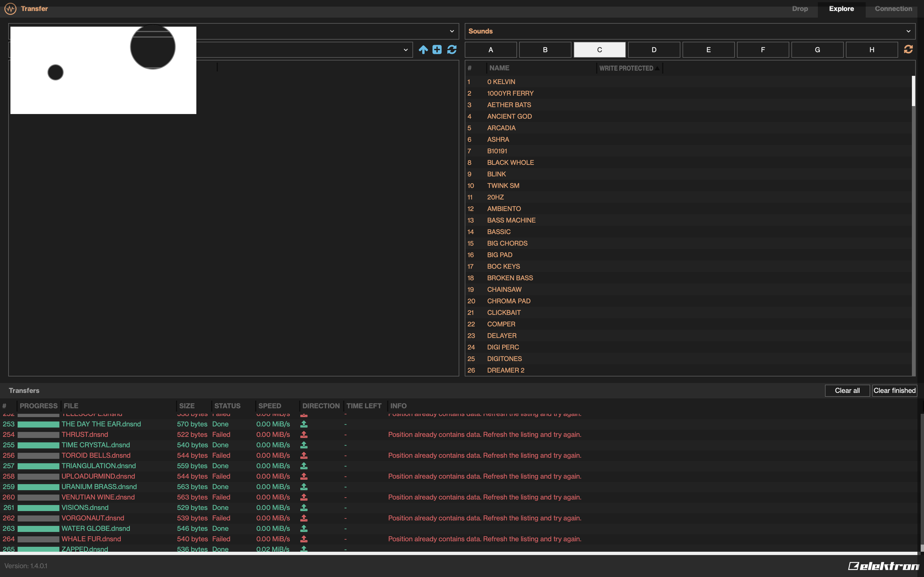Expand the top-left drive dropdown chevron
924x577 pixels.
(452, 31)
